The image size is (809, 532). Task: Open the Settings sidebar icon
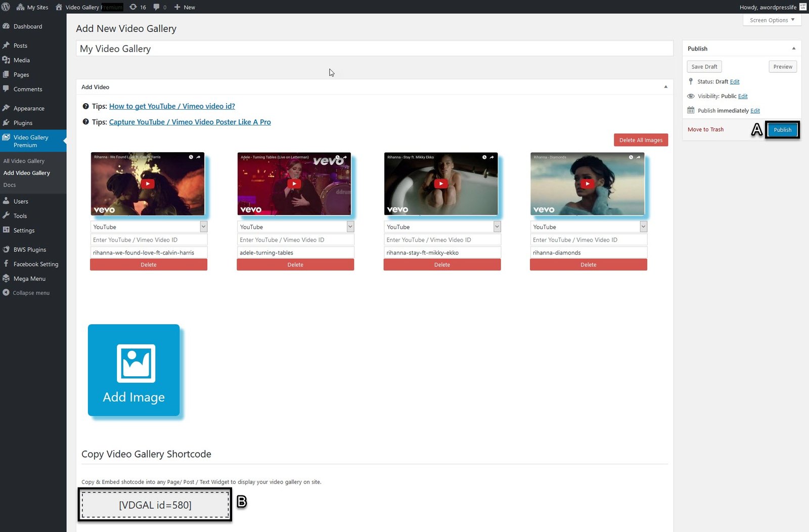tap(6, 230)
